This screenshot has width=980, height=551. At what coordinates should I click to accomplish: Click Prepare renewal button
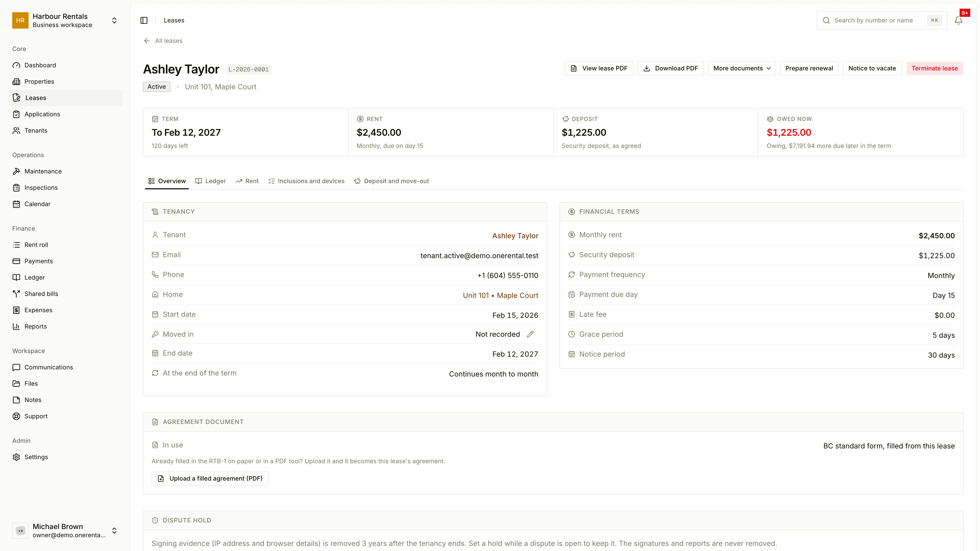[809, 68]
